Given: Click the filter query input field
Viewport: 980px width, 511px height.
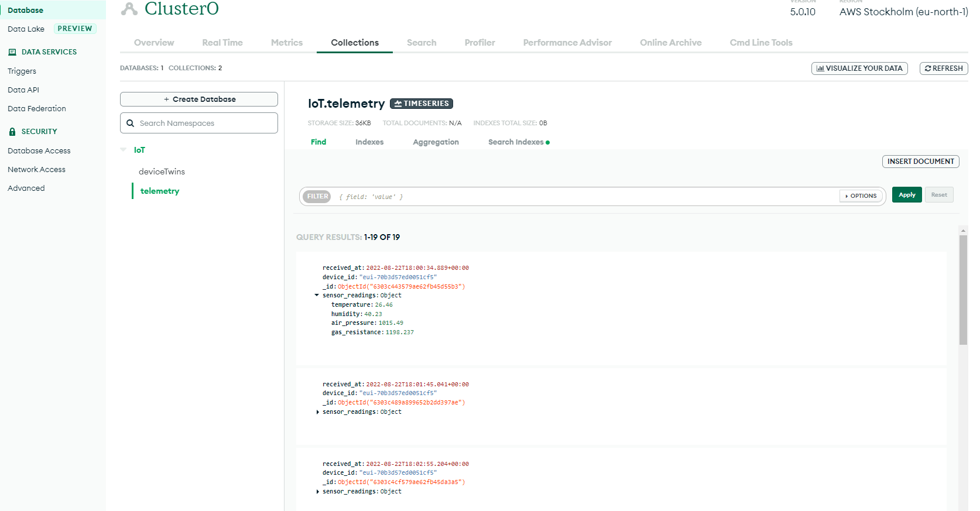Looking at the screenshot, I should pyautogui.click(x=585, y=197).
